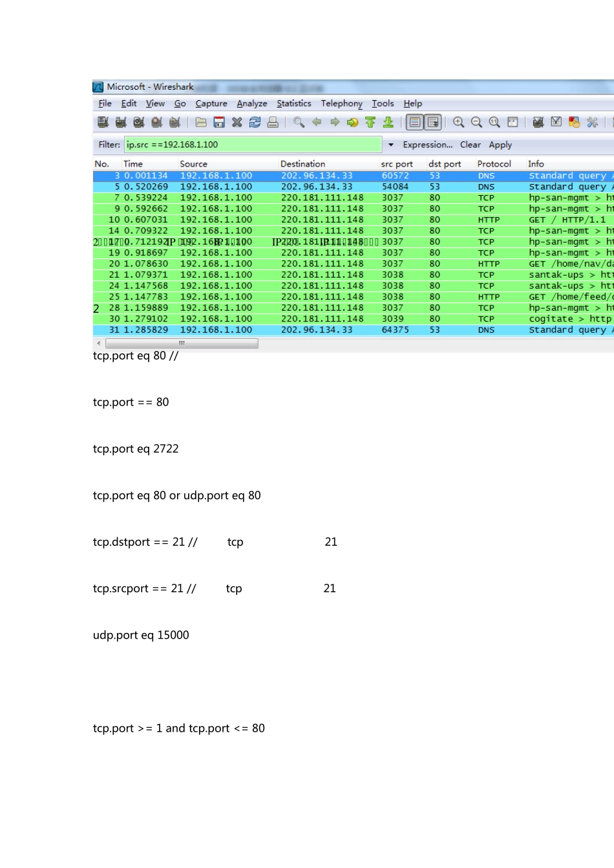Edit capture filters icon

tap(538, 122)
